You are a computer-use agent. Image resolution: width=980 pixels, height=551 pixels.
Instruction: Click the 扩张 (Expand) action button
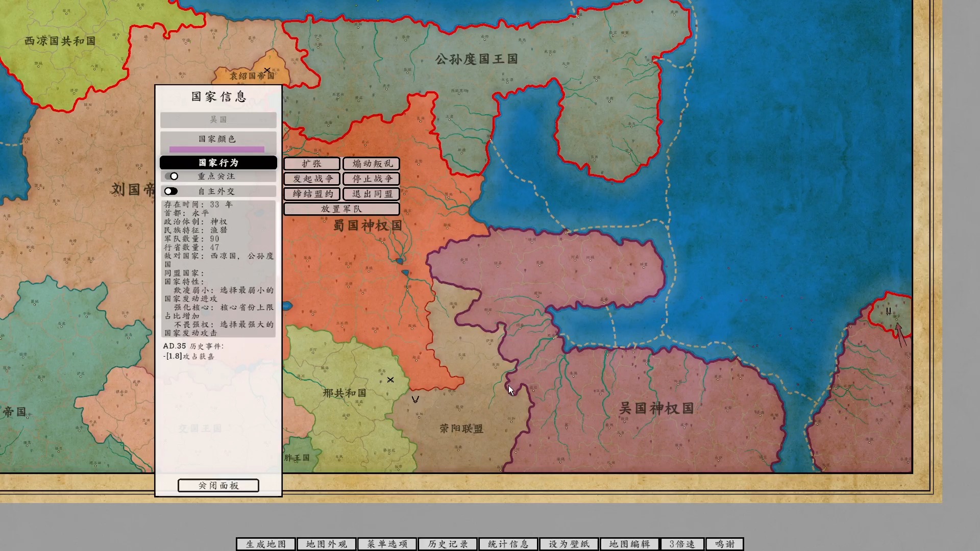(312, 163)
